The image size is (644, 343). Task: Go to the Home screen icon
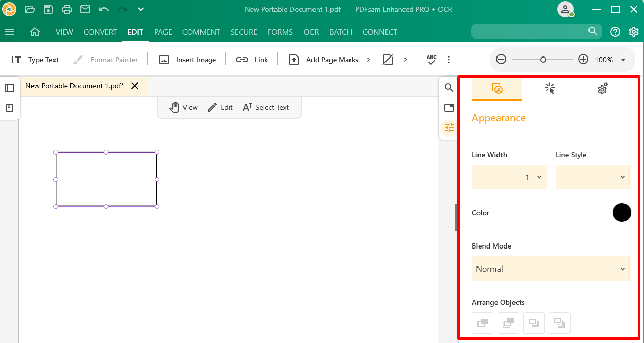[35, 32]
